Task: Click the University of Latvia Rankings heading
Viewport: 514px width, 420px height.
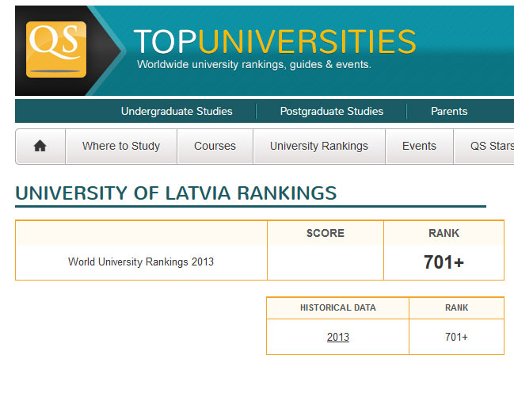Action: pos(176,193)
